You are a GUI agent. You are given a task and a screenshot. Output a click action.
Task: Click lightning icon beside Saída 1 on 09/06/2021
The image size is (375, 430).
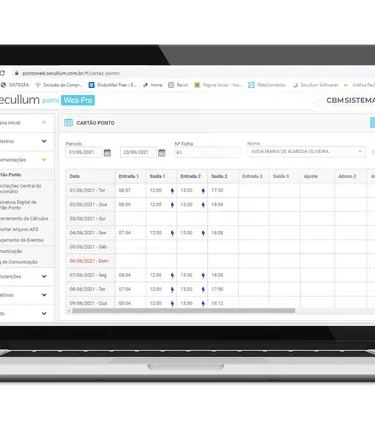(172, 303)
